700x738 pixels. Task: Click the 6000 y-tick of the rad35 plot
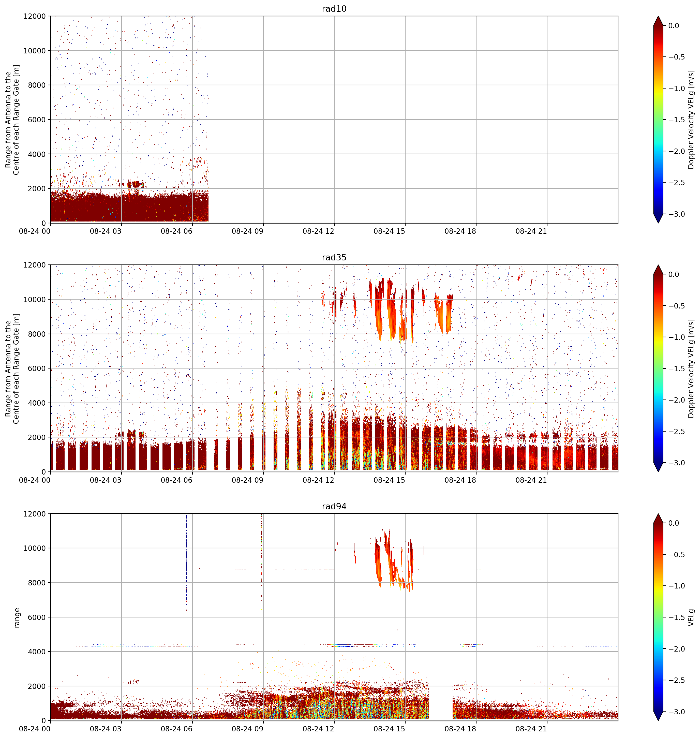click(37, 368)
